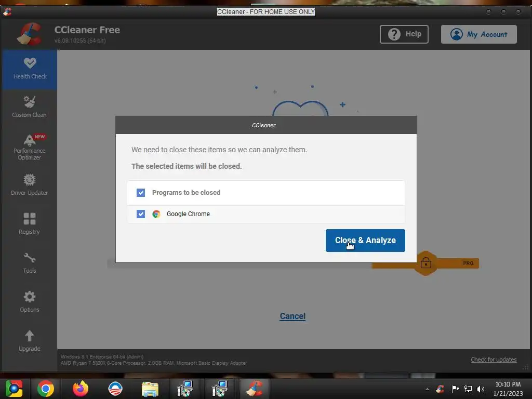Click Check for updates link
The image size is (532, 399).
(494, 360)
